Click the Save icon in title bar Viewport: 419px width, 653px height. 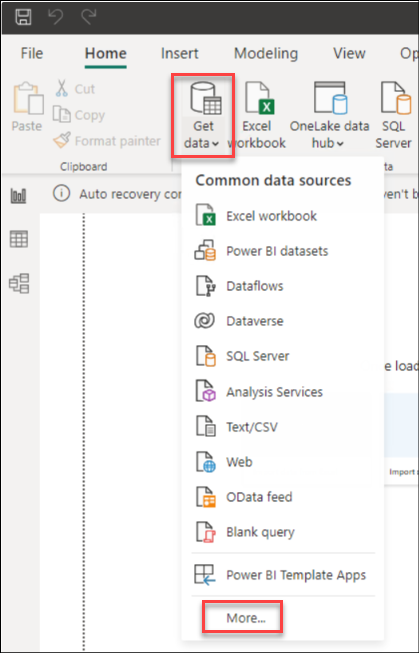24,17
